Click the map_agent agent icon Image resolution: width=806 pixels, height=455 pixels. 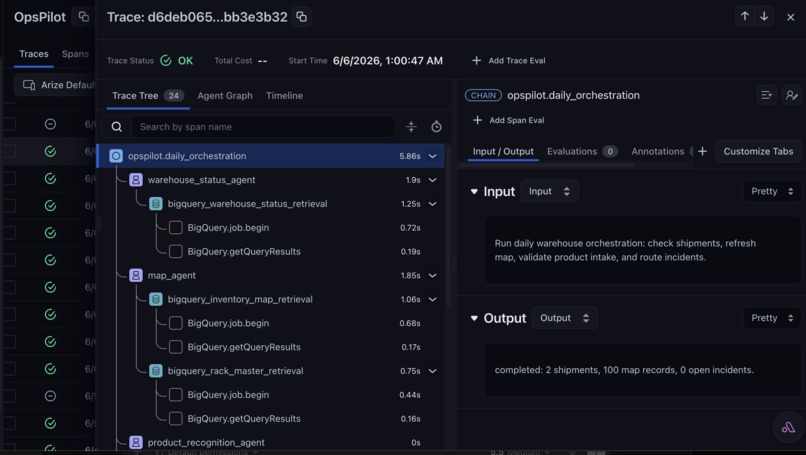(x=136, y=276)
